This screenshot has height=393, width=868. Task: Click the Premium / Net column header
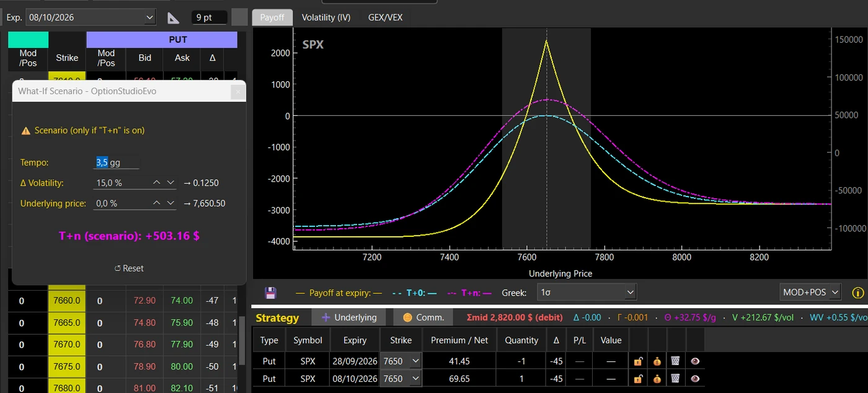pos(459,340)
